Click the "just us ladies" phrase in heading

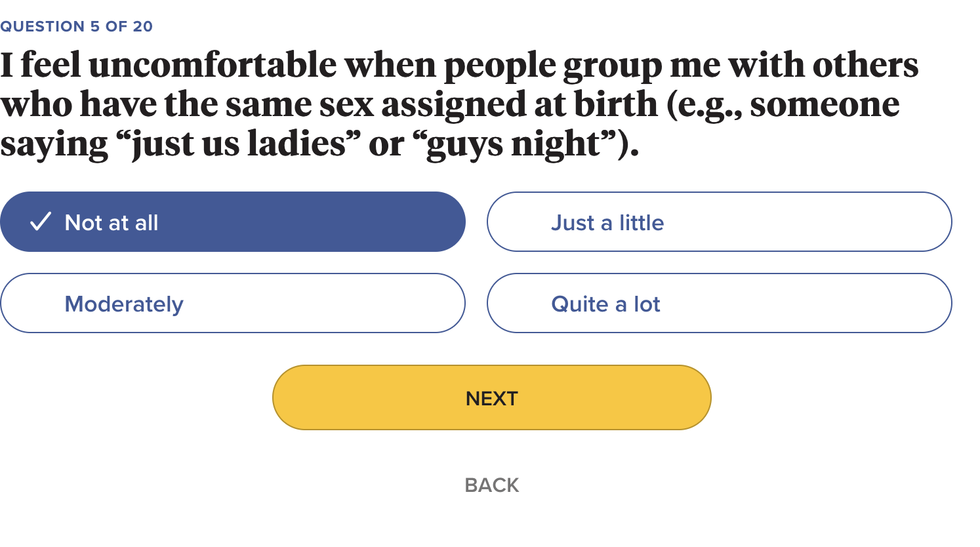click(239, 144)
